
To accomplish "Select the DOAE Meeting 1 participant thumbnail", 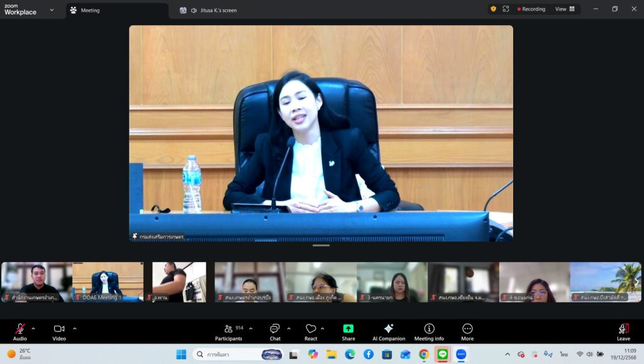I will [108, 282].
